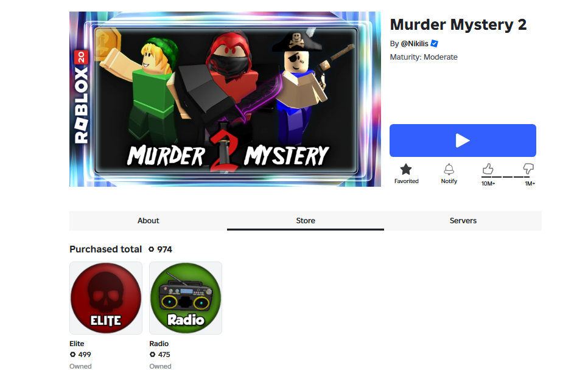Viewport: 588px width, 382px height.
Task: Dislike the game with thumbs down icon
Action: (x=528, y=168)
